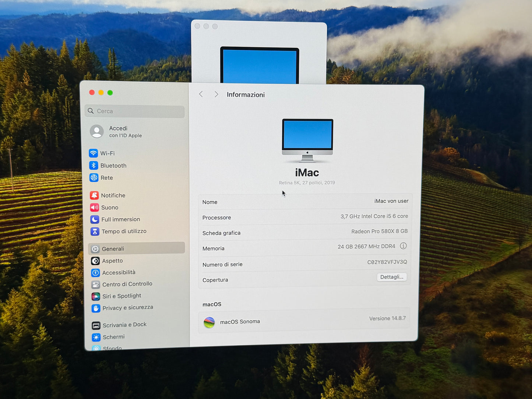Image resolution: width=532 pixels, height=399 pixels.
Task: Select the Bluetooth label in sidebar
Action: click(x=113, y=166)
